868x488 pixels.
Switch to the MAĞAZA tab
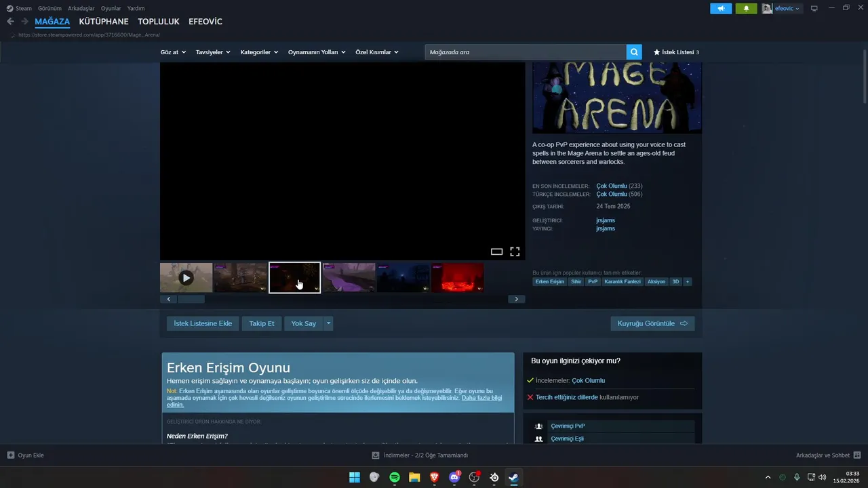(x=52, y=22)
